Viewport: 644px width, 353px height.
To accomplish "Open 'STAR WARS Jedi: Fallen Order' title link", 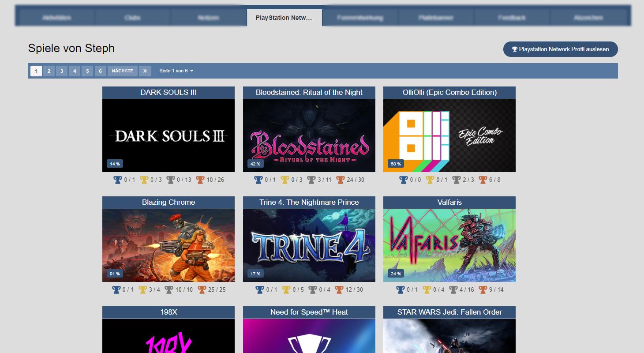I will click(x=449, y=312).
